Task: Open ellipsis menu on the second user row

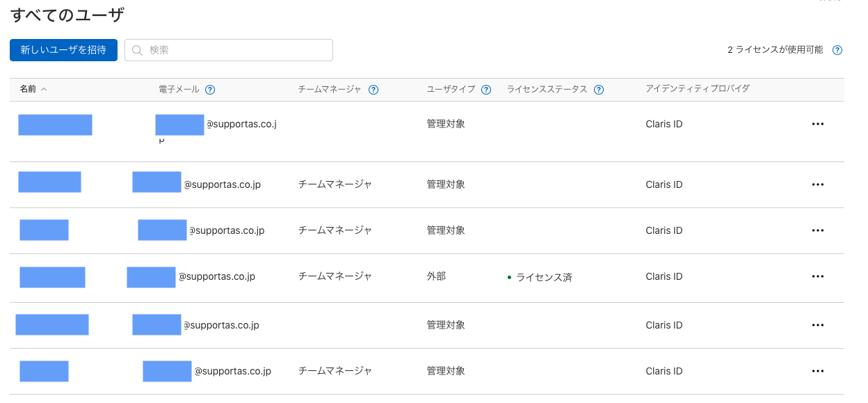Action: pyautogui.click(x=817, y=184)
